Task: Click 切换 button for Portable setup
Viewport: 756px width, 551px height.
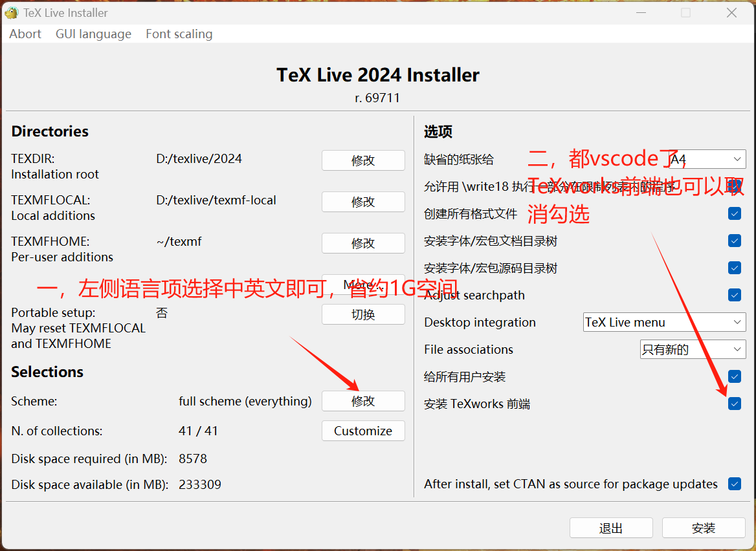Action: [363, 314]
